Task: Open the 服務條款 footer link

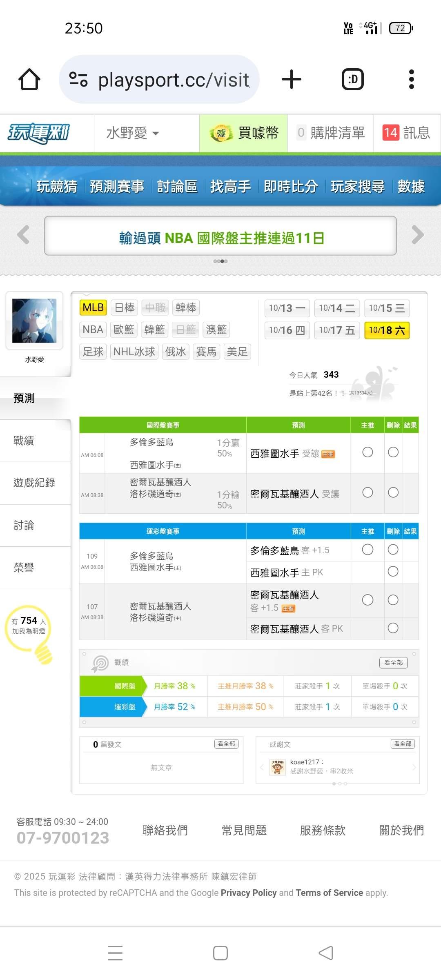Action: click(x=323, y=830)
